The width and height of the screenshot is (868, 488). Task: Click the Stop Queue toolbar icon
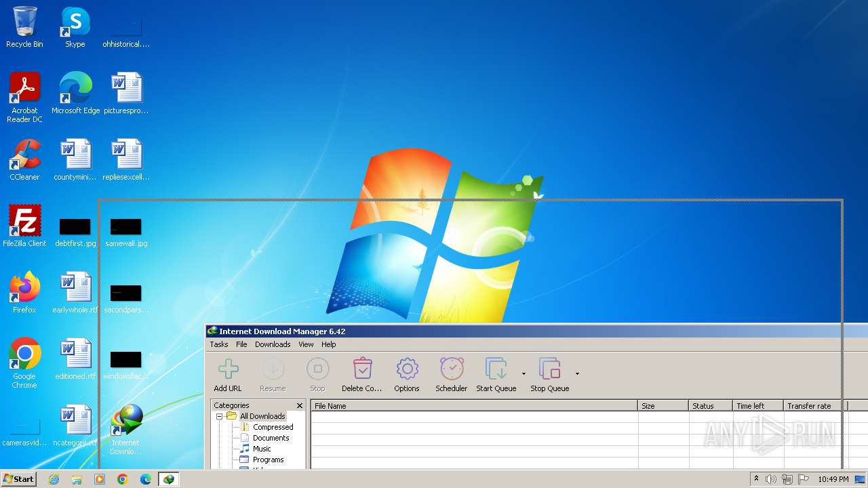coord(550,375)
